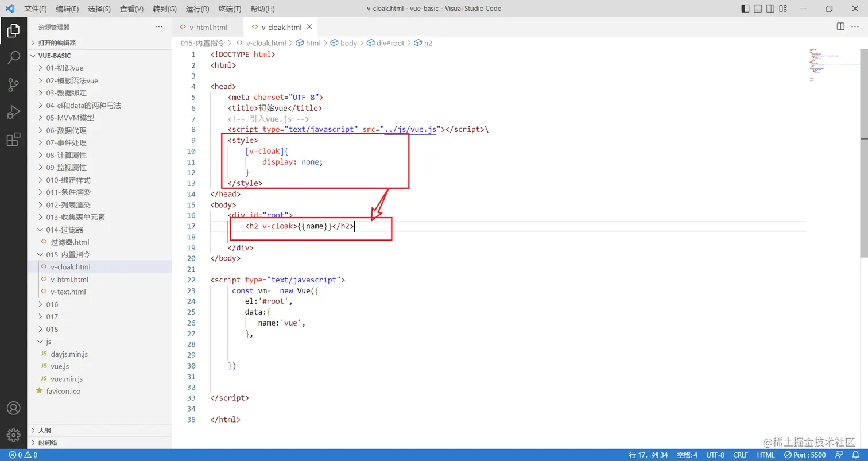
Task: Open the Run and Debug view
Action: [13, 113]
